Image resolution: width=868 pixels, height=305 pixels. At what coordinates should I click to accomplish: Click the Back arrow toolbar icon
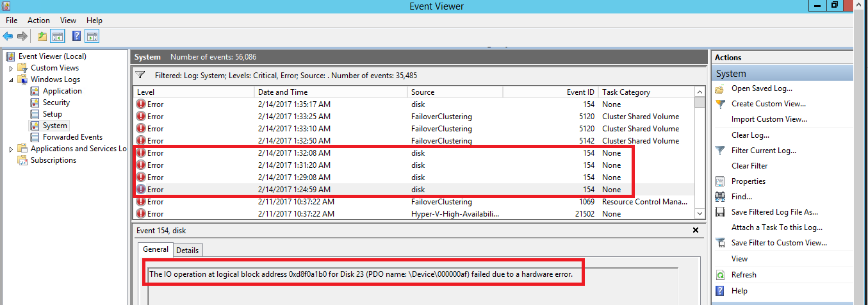[x=8, y=37]
